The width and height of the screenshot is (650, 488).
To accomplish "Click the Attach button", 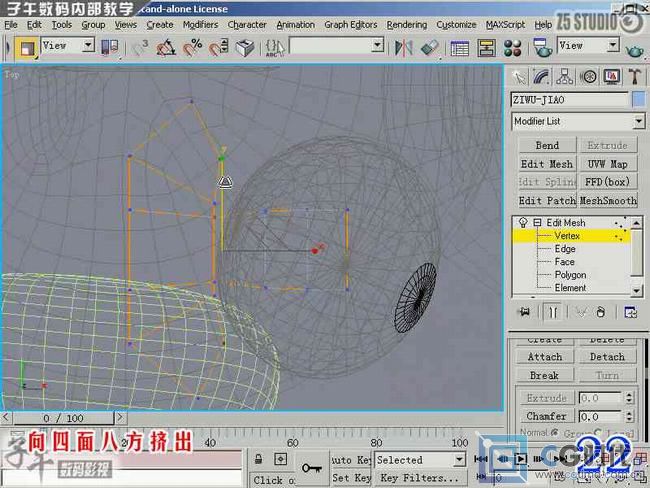I will pyautogui.click(x=545, y=357).
